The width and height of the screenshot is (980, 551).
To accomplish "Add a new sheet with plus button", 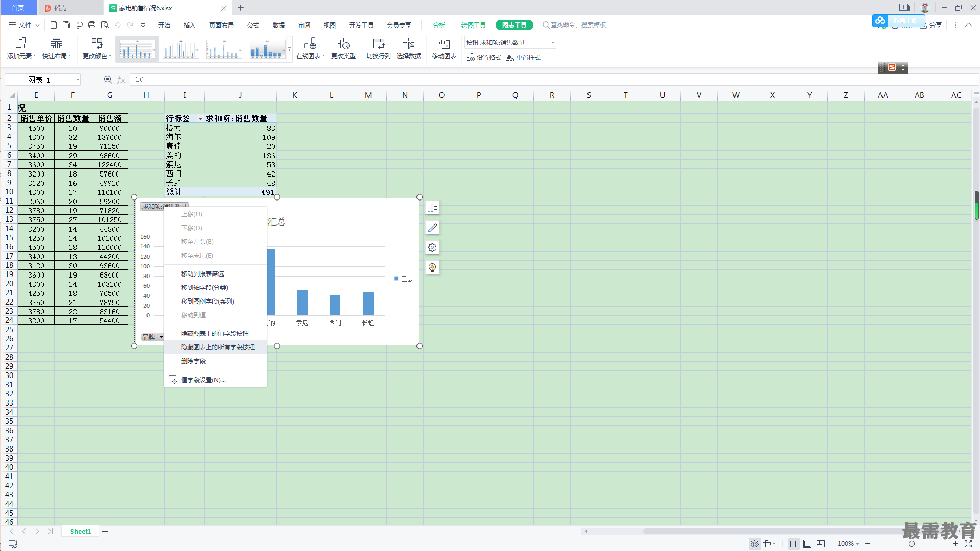I will pyautogui.click(x=105, y=532).
